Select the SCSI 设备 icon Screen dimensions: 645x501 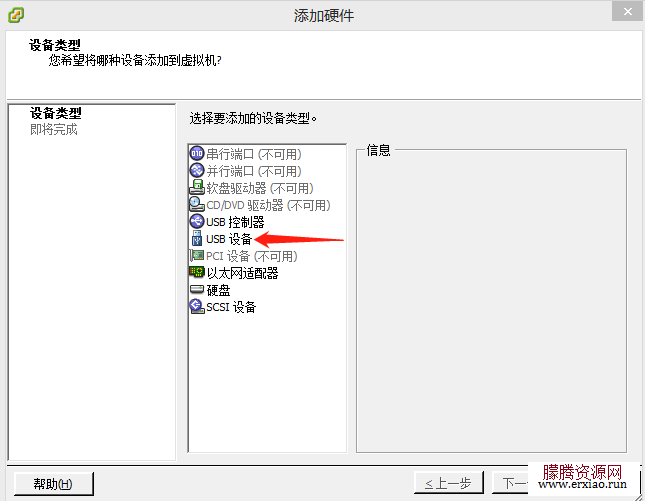click(x=197, y=306)
